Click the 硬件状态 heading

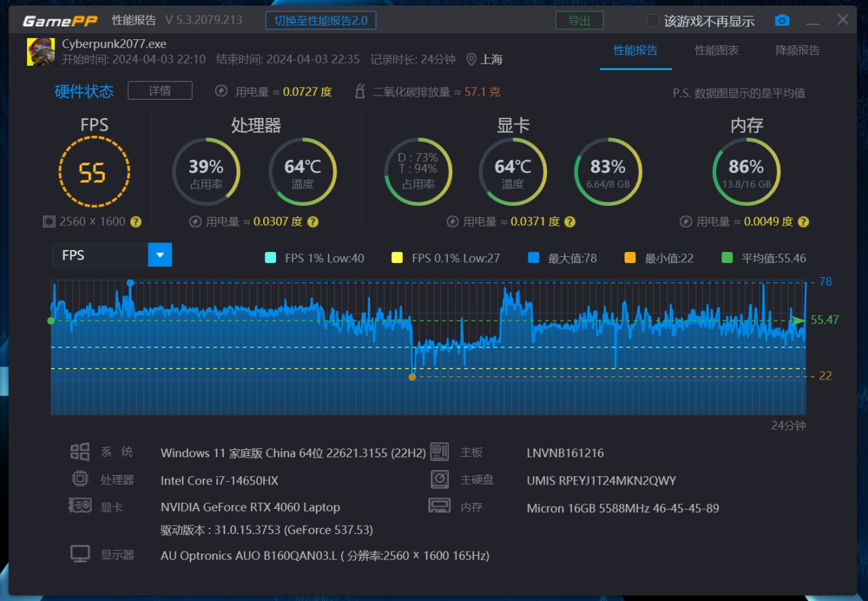(x=84, y=91)
